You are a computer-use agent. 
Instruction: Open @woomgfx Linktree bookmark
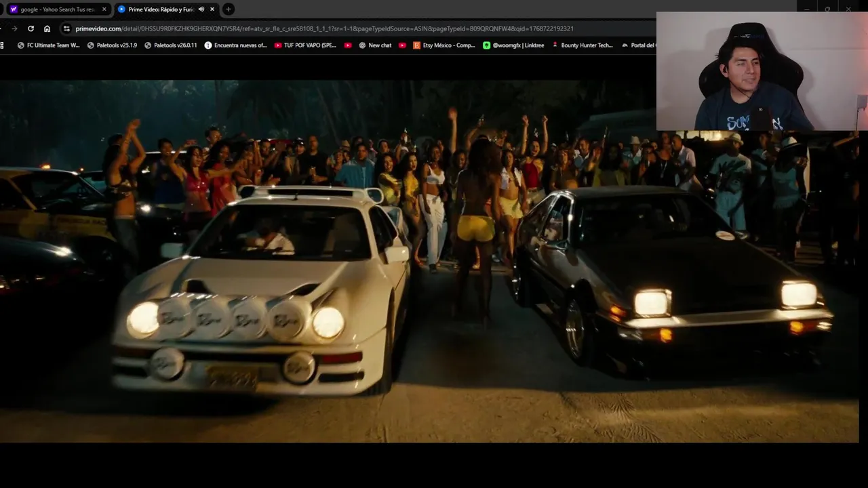click(513, 45)
